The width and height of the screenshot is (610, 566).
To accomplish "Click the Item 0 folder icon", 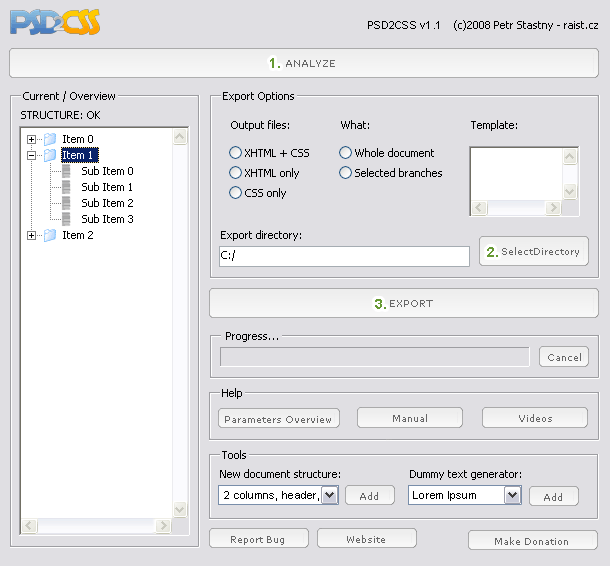I will 50,139.
